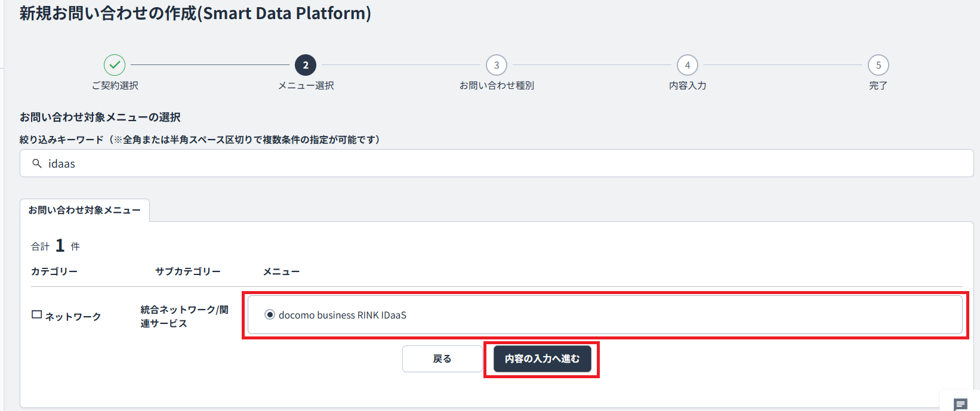Toggle the ネットワーク category checkbox
Screen dimensions: 980x411
(37, 315)
